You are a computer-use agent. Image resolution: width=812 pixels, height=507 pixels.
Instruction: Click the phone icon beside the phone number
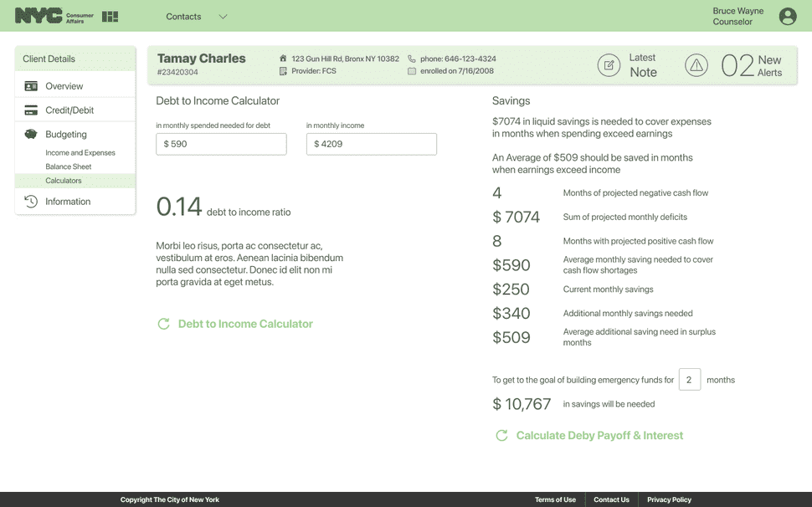pyautogui.click(x=411, y=59)
